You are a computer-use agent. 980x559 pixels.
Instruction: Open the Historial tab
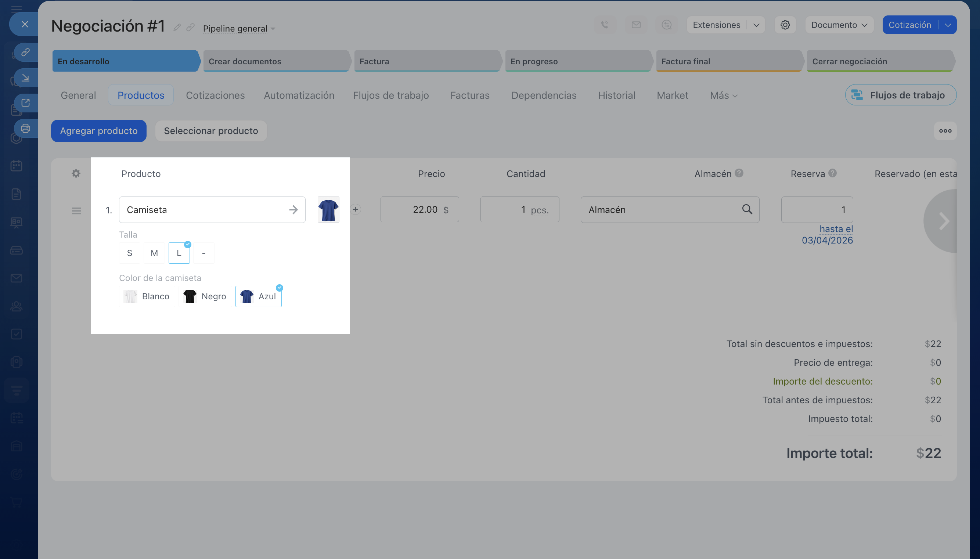tap(616, 95)
